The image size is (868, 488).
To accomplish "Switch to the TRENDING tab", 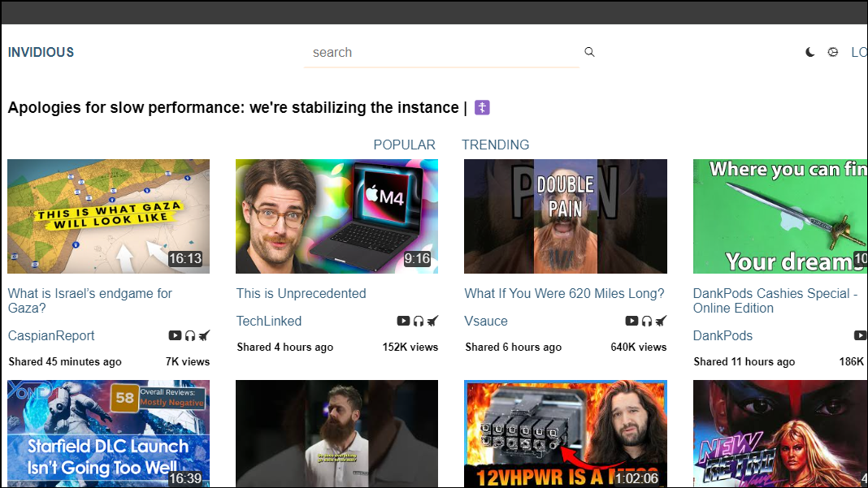I will 495,145.
